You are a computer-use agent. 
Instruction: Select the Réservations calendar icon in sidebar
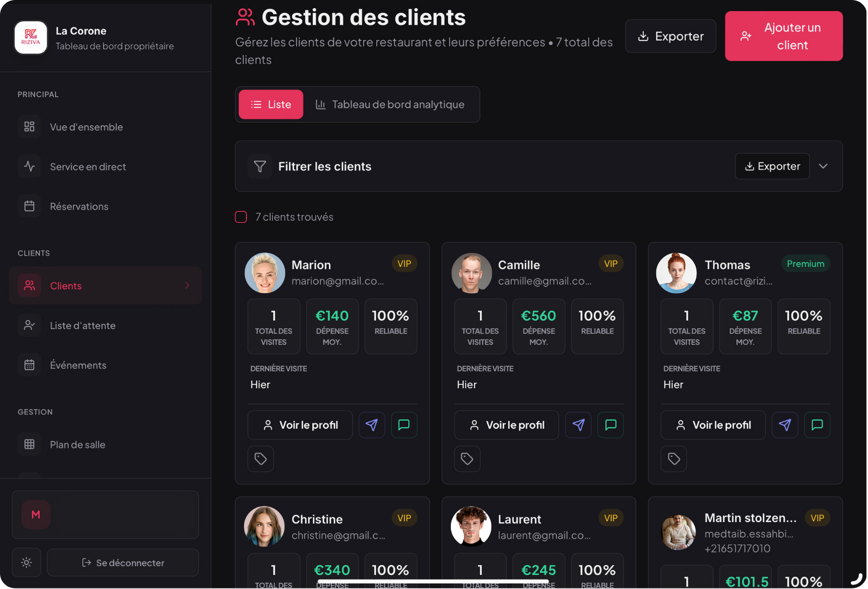[x=29, y=206]
